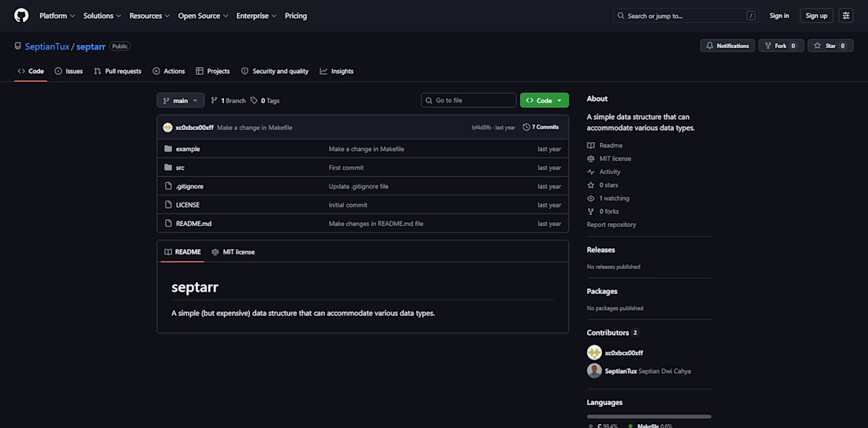Screen dimensions: 868x428
Task: Click the example folder icon
Action: tap(168, 149)
